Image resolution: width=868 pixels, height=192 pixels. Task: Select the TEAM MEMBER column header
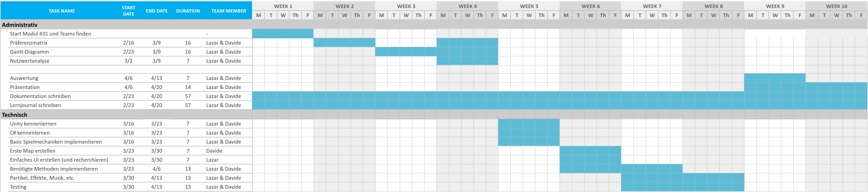pos(228,11)
